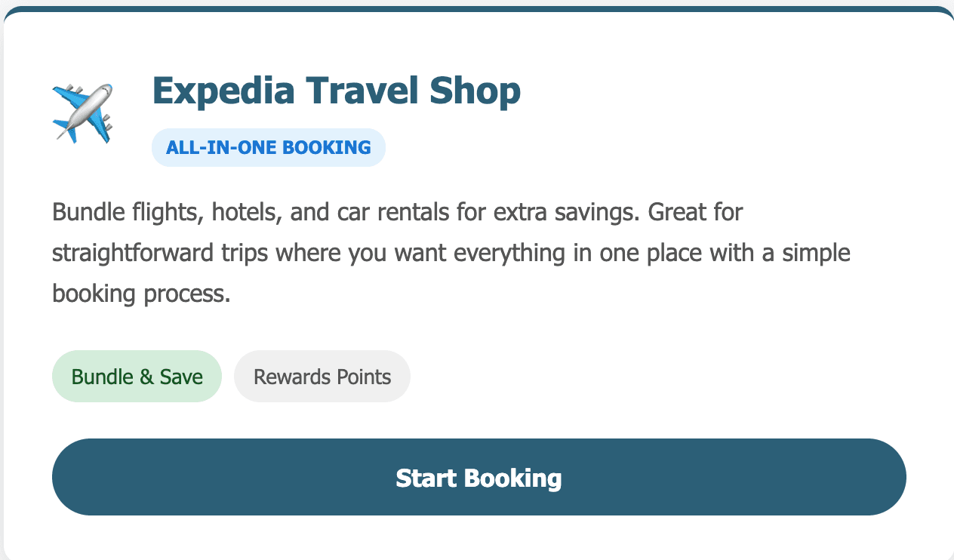This screenshot has height=560, width=954.
Task: Click the bundle description paragraph
Action: pos(451,253)
